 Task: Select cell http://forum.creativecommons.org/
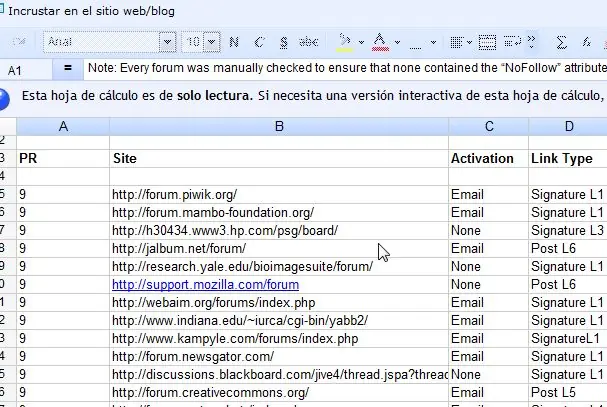tap(279, 392)
